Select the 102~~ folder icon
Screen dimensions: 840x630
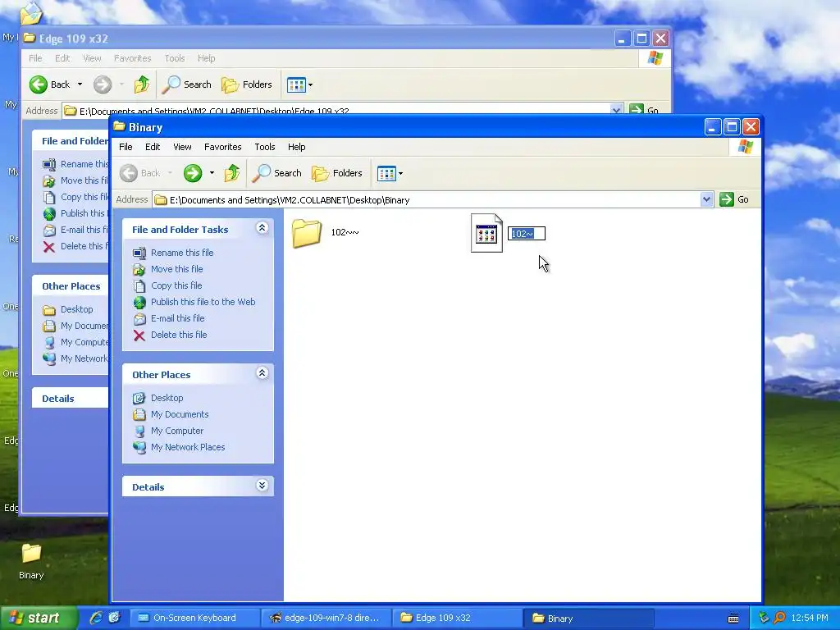(x=307, y=232)
